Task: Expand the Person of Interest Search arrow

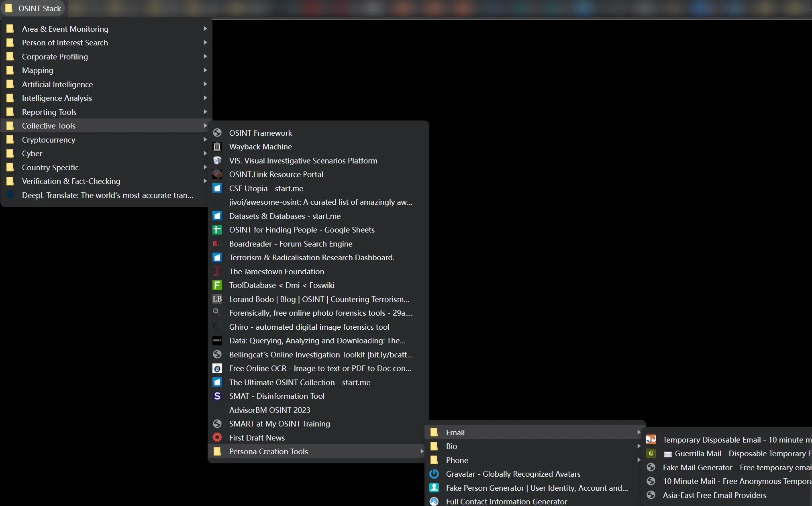Action: coord(205,42)
